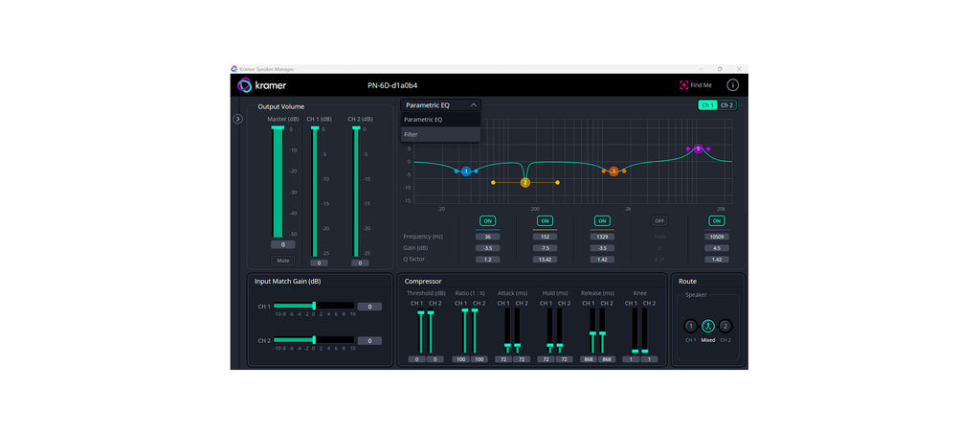Enable the fourth EQ band OFF toggle
Screen dimensions: 980x434
659,220
